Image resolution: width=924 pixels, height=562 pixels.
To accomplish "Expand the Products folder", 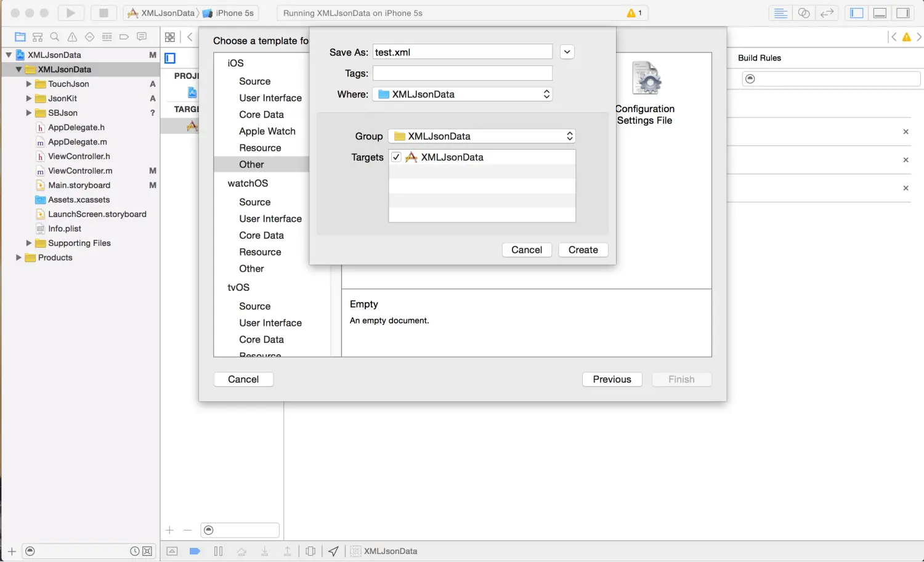I will [18, 258].
